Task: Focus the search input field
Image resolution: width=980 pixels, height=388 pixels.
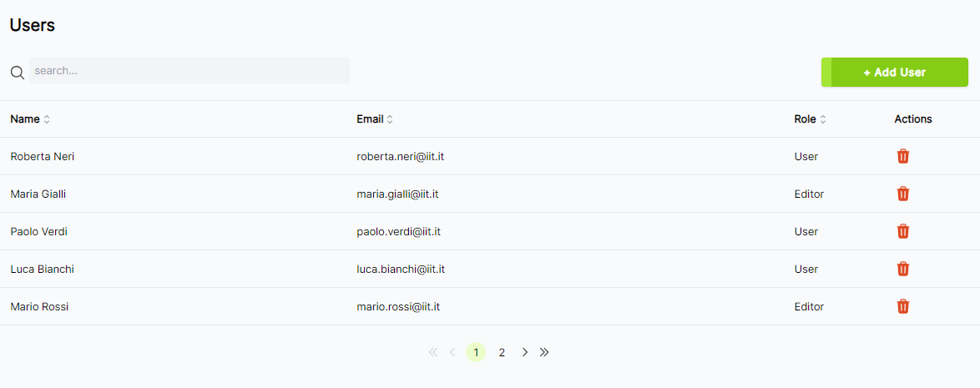Action: [x=189, y=71]
